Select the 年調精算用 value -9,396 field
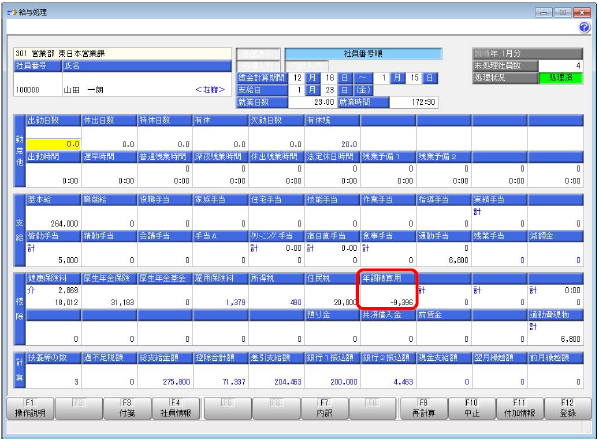 pyautogui.click(x=388, y=296)
